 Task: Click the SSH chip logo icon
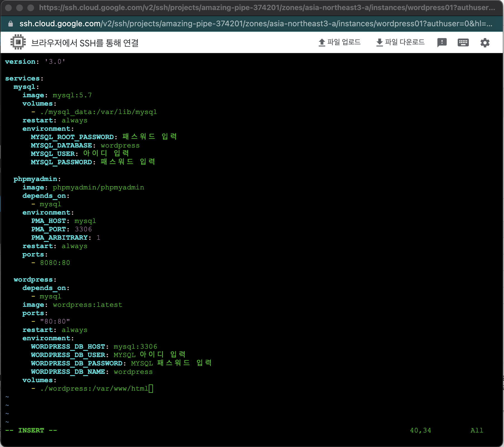click(18, 42)
